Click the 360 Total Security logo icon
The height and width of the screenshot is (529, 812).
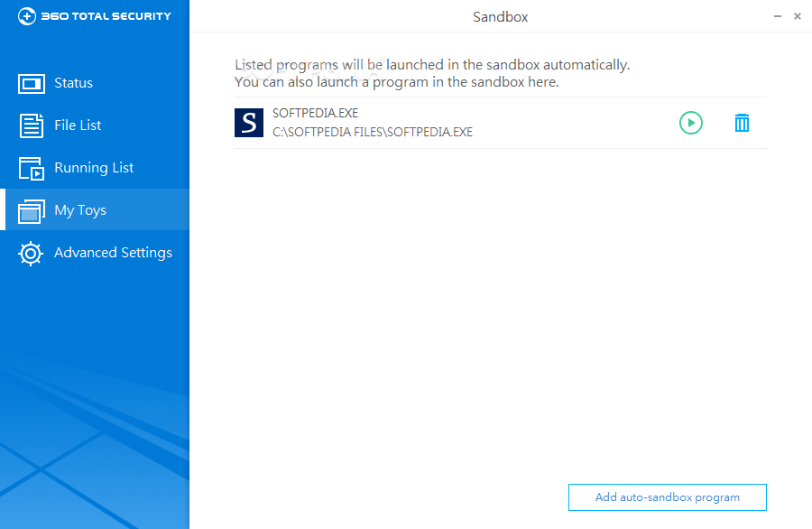(27, 16)
